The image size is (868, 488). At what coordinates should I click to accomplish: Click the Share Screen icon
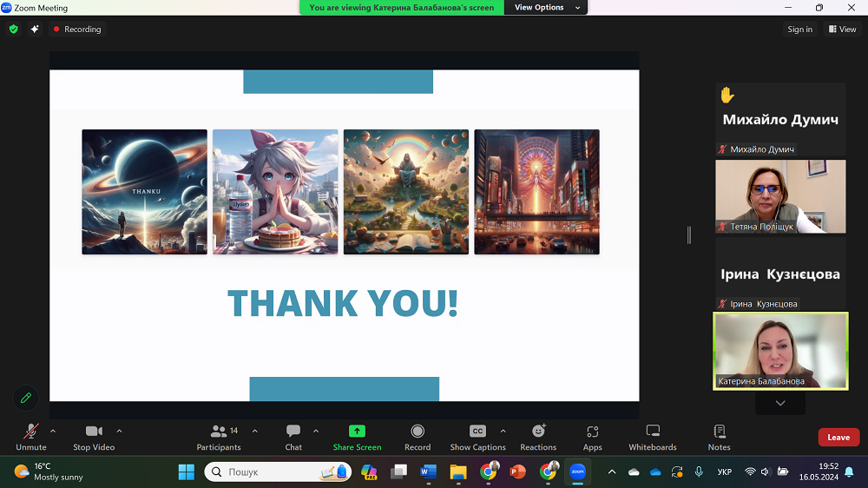pyautogui.click(x=357, y=436)
